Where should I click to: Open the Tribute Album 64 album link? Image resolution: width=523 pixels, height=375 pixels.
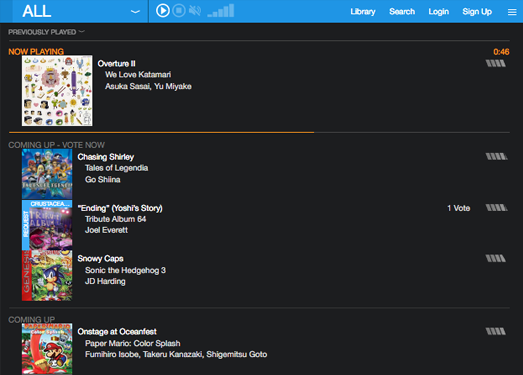tap(115, 219)
